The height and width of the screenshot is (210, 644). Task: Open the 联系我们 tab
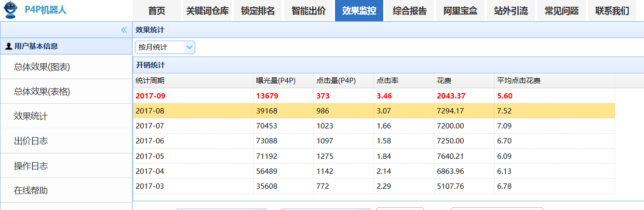[x=612, y=11]
